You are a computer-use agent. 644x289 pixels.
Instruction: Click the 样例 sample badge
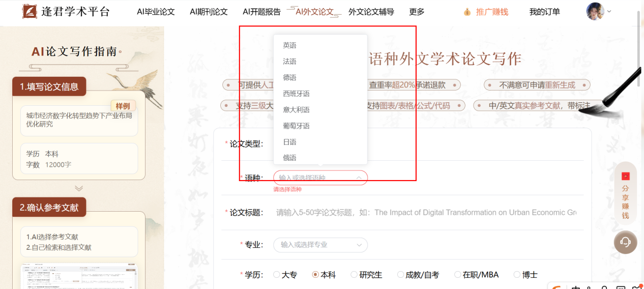[123, 106]
